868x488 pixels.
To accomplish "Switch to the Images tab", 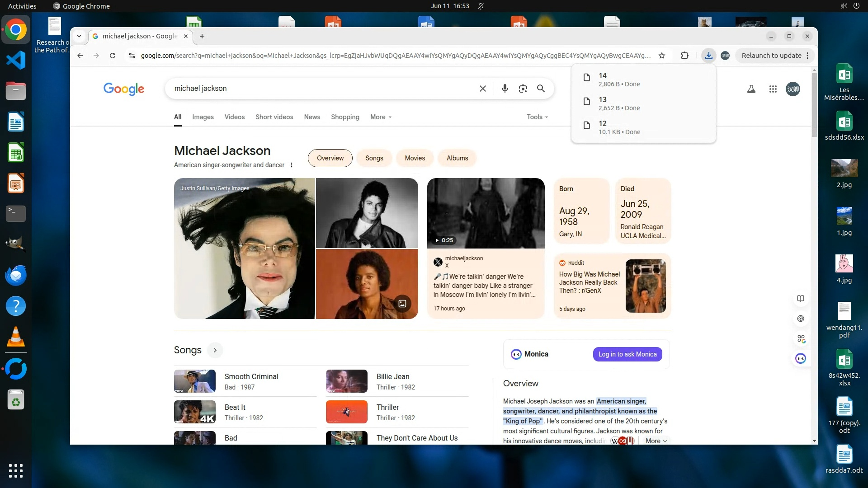I will (x=203, y=117).
